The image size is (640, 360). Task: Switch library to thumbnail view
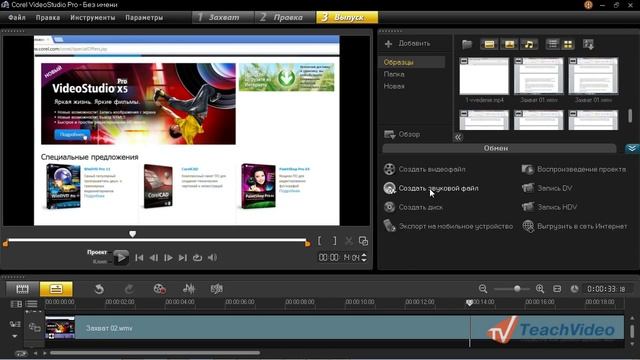pyautogui.click(x=568, y=44)
